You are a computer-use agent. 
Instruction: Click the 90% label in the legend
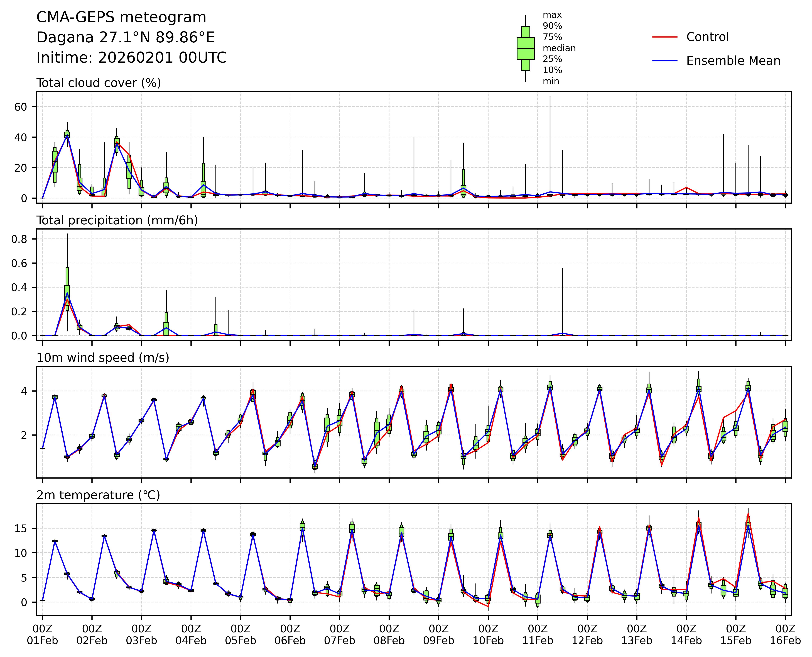552,26
